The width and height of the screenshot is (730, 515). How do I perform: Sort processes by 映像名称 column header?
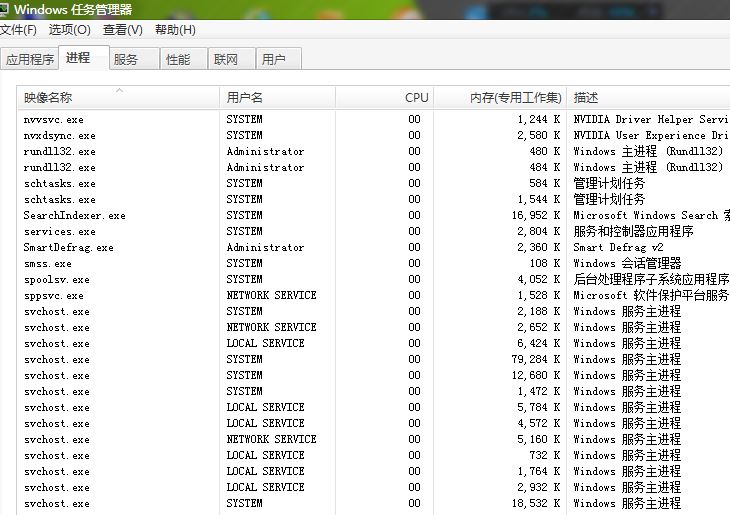pos(118,98)
